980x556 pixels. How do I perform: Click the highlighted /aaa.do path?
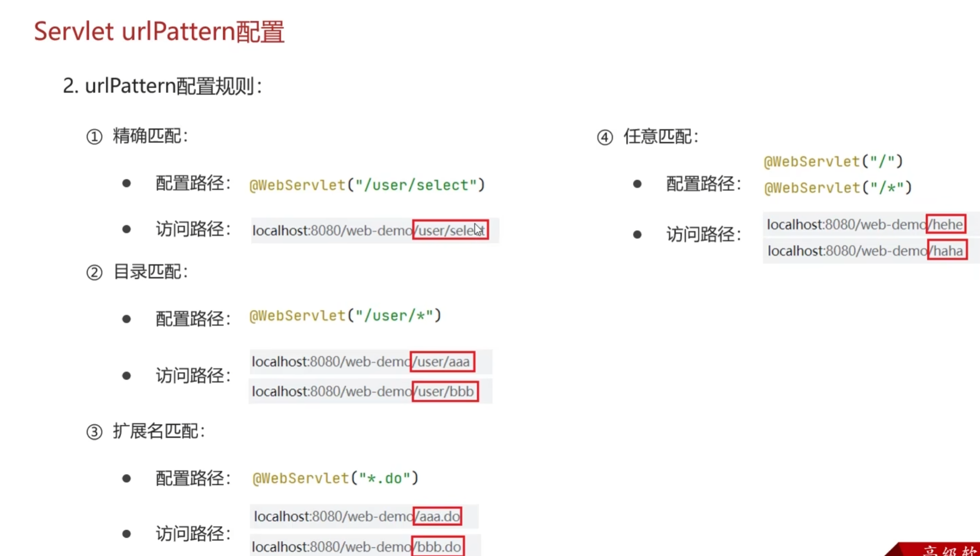click(x=437, y=516)
